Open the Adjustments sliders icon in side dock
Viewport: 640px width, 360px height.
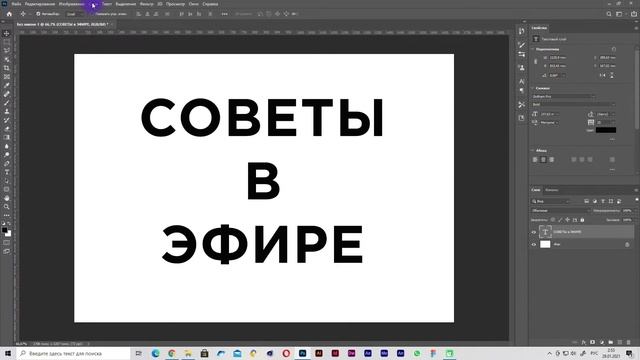(521, 54)
